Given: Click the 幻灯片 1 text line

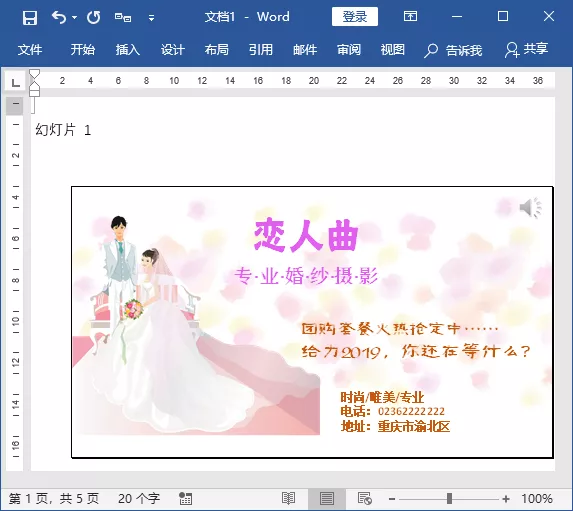Looking at the screenshot, I should click(63, 130).
